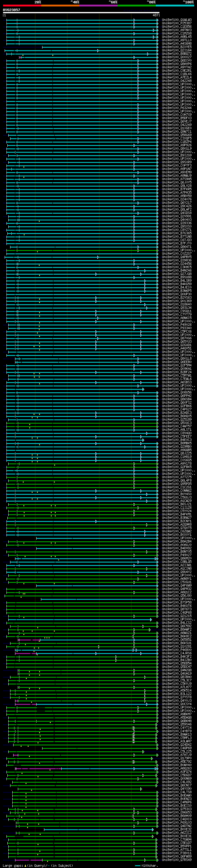Screen dimensions: 197x868
Task: Click the UniRef100_A7E2L4 entry
Action: [x=177, y=78]
